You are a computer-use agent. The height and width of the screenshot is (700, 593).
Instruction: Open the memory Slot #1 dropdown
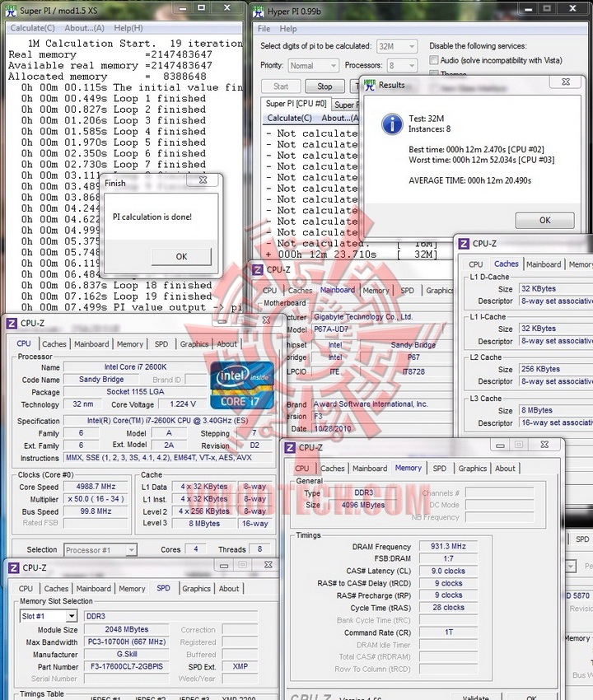coord(49,616)
